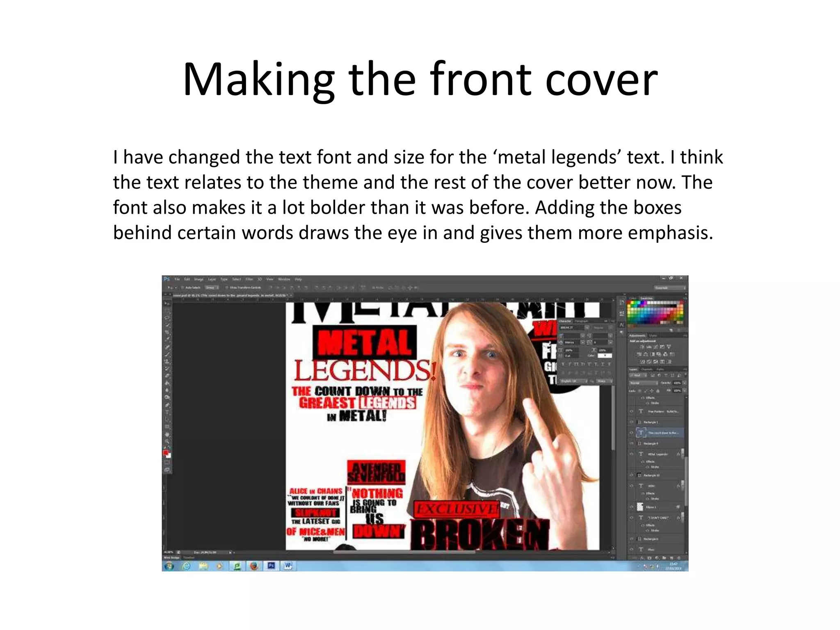The width and height of the screenshot is (840, 630).
Task: Click the add layer mask icon
Action: tap(649, 558)
